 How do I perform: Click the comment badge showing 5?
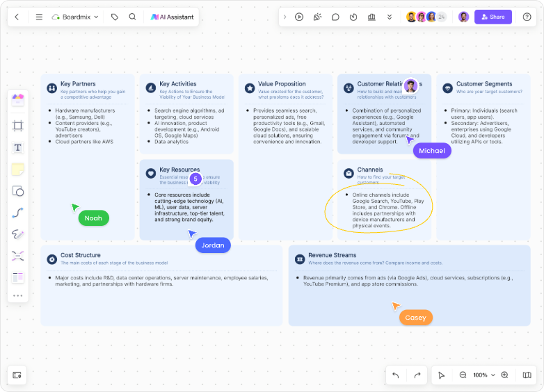(x=195, y=179)
